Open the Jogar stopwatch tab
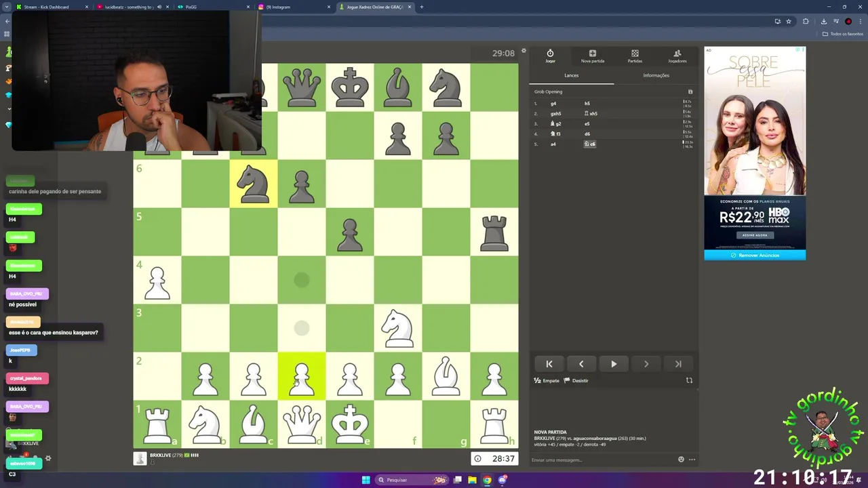This screenshot has width=868, height=488. (x=550, y=56)
